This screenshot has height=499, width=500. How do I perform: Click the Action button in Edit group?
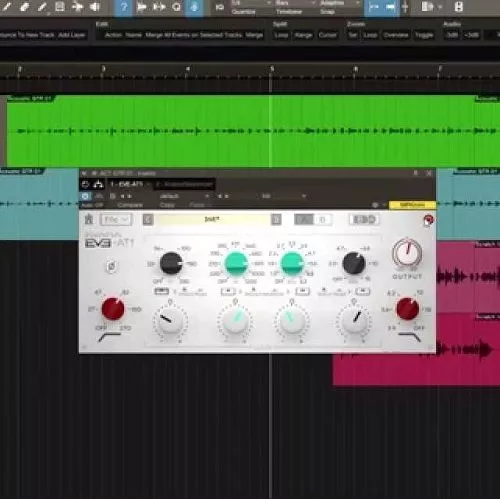(113, 35)
